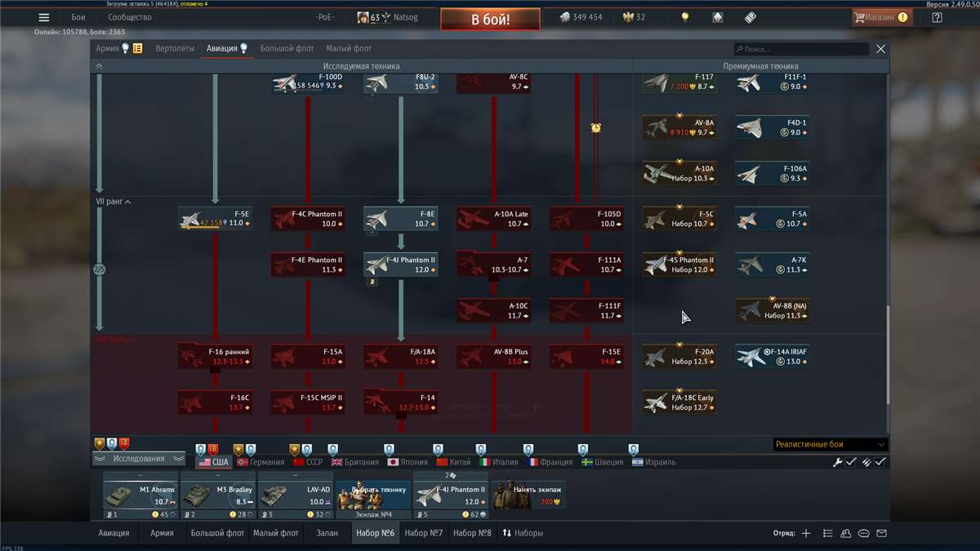Viewport: 980px width, 551px height.
Task: Open the Реалистичные бои game mode dropdown
Action: click(830, 444)
